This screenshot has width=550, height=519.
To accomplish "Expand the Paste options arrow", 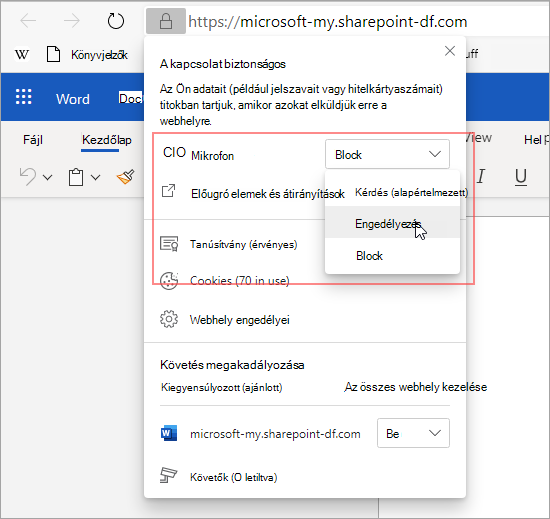I will click(x=95, y=177).
